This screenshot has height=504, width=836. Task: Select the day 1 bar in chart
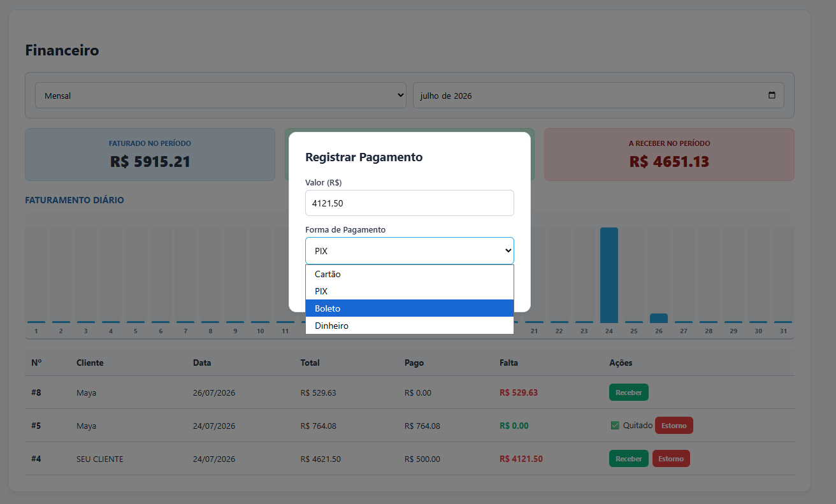point(36,322)
